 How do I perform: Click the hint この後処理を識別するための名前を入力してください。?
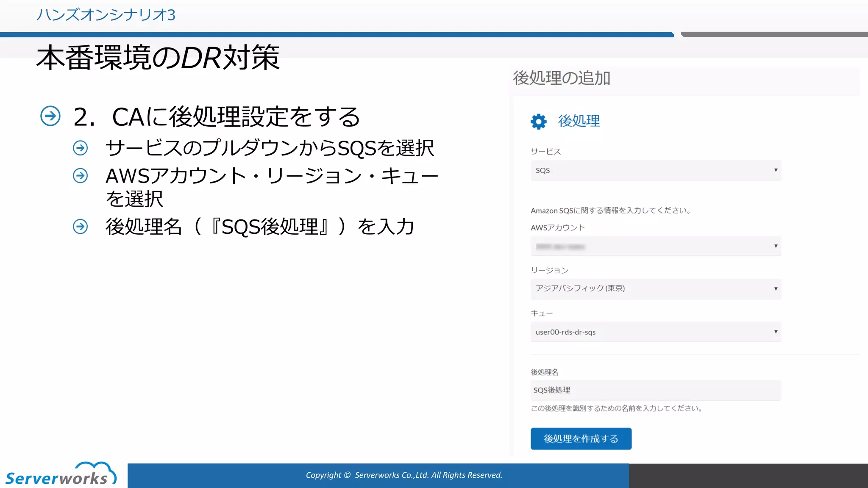pyautogui.click(x=617, y=408)
